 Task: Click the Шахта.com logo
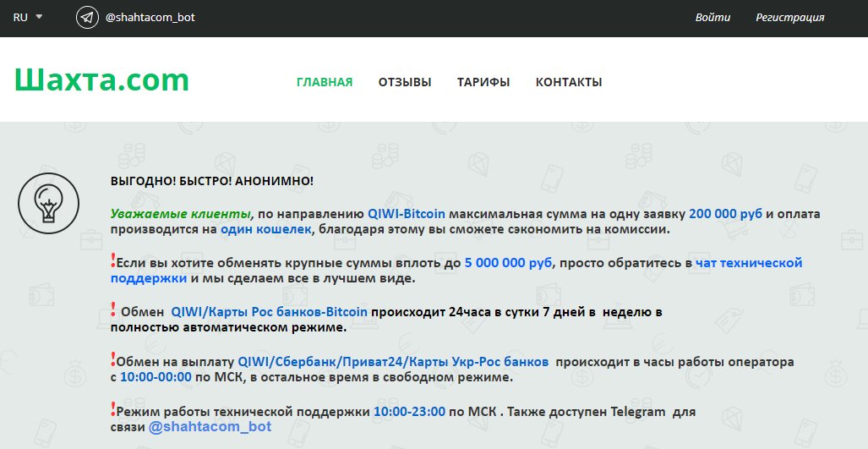(102, 79)
